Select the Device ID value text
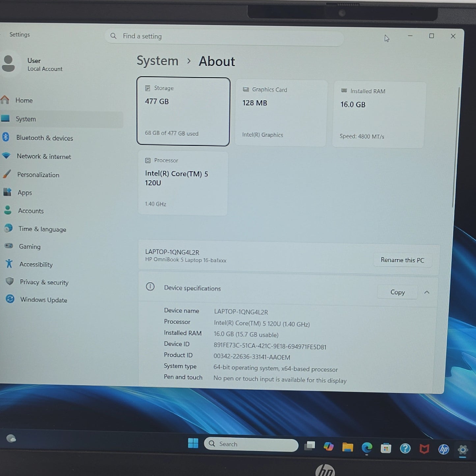Image resolution: width=476 pixels, height=476 pixels. pos(270,347)
